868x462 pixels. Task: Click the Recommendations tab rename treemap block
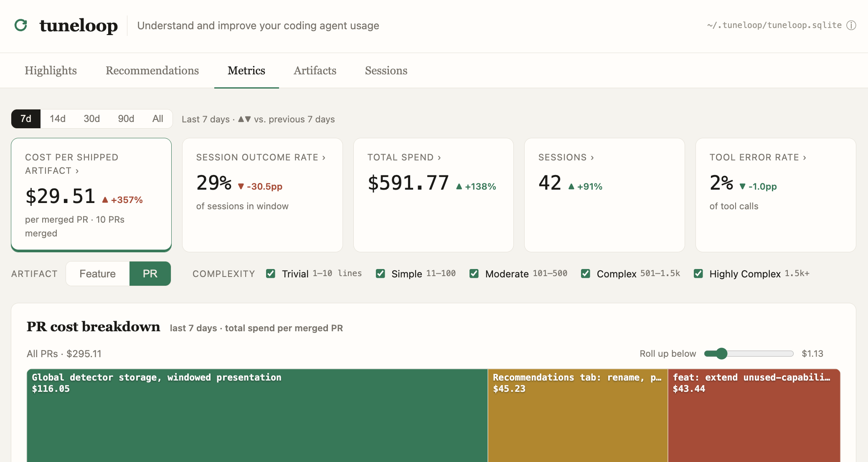coord(578,416)
